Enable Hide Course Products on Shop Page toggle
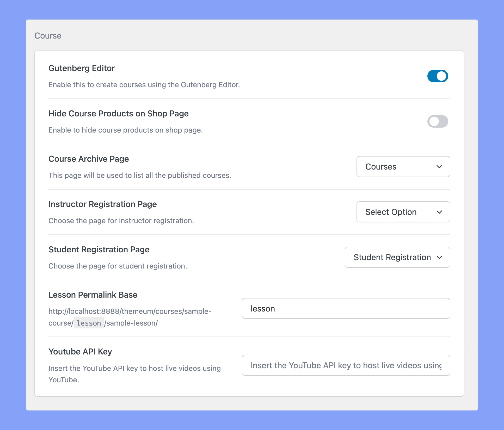The height and width of the screenshot is (430, 504). click(438, 121)
